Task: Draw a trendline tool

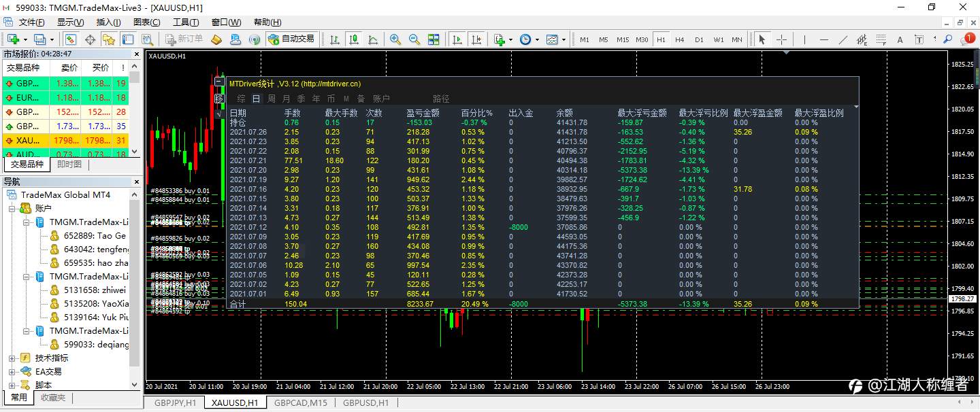Action: pos(843,39)
